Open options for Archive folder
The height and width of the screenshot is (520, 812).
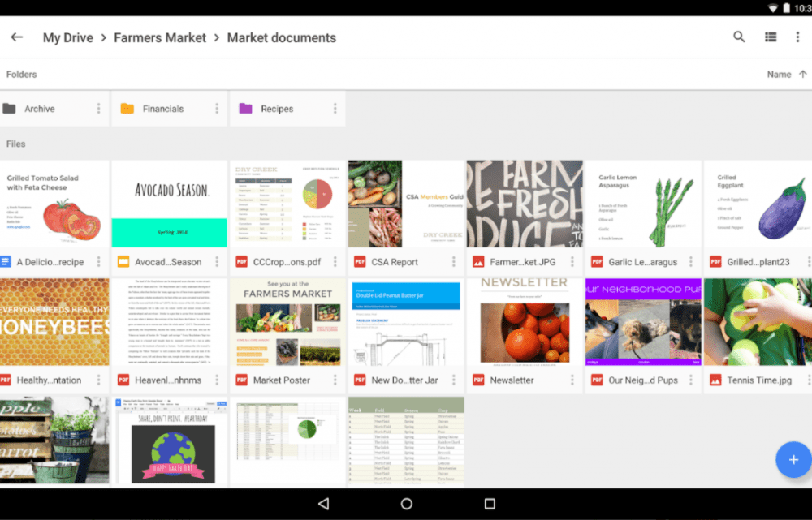(98, 108)
